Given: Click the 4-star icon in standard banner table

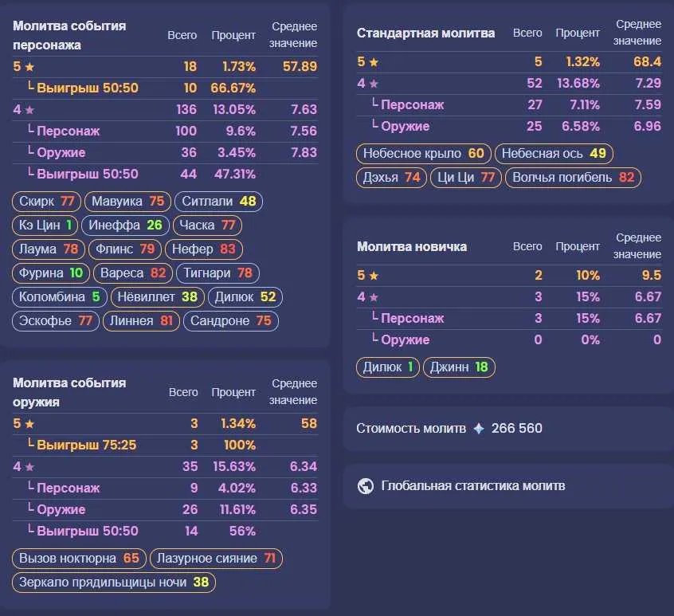Looking at the screenshot, I should [x=374, y=84].
